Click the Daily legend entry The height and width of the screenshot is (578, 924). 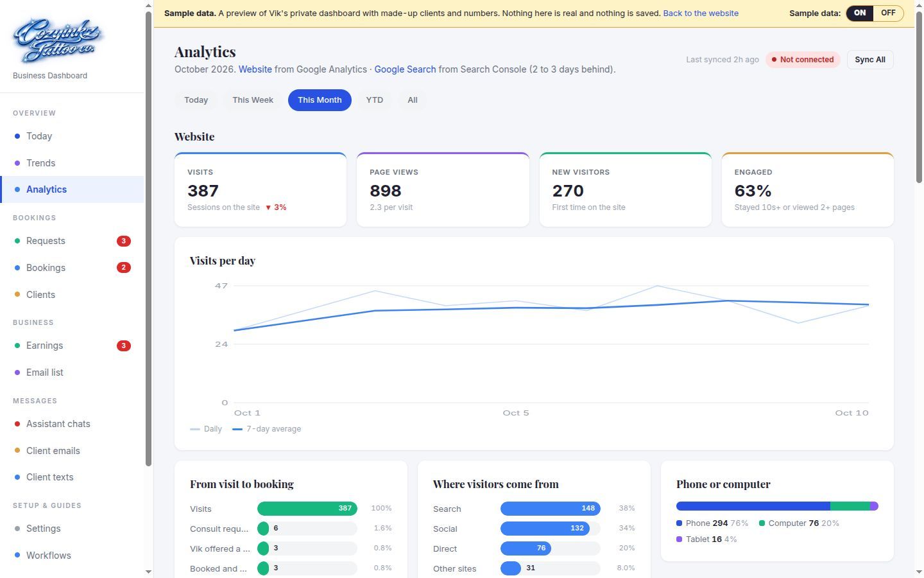[206, 429]
